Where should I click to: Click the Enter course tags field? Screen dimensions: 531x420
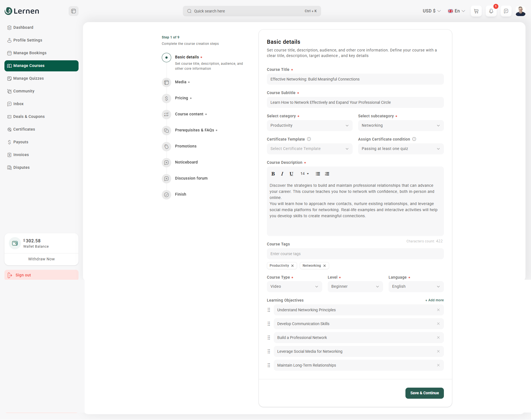pos(355,254)
